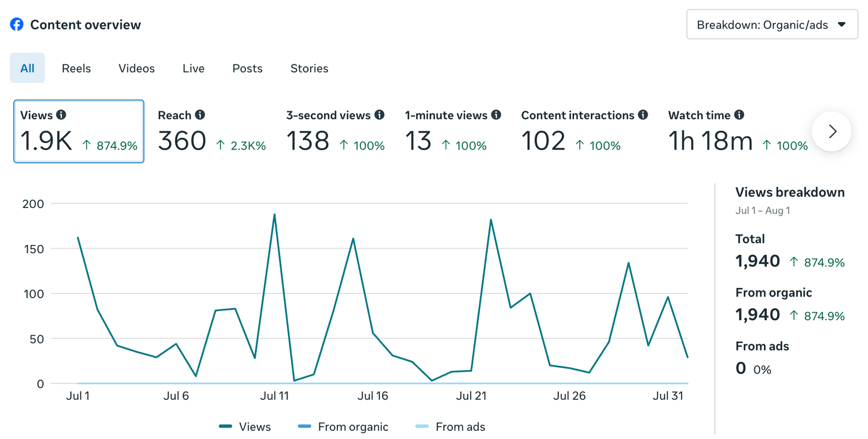Show more metrics with right chevron
The image size is (868, 439).
click(x=832, y=131)
